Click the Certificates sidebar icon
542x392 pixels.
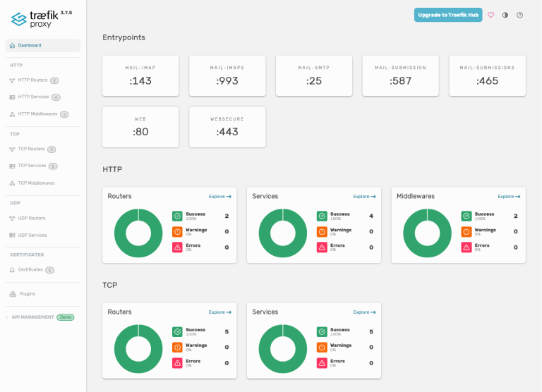coord(12,270)
